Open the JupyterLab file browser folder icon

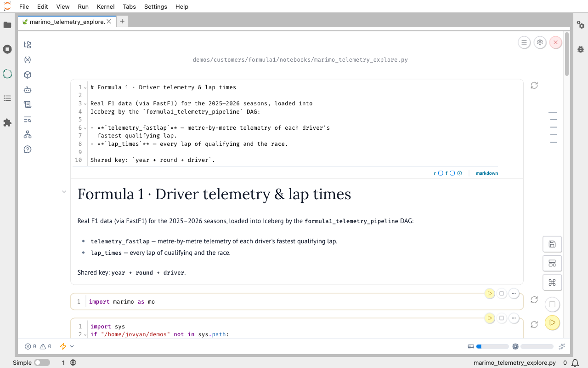pyautogui.click(x=7, y=25)
